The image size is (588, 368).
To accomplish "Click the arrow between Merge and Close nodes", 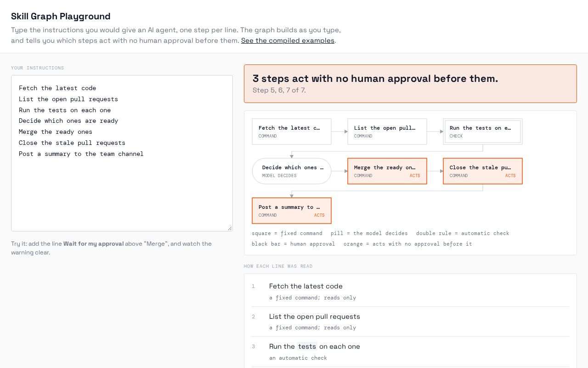I will 435,171.
